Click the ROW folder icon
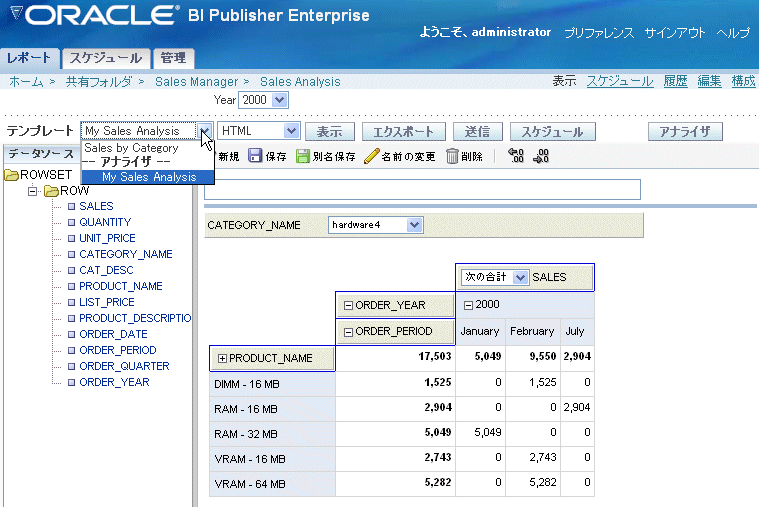 [51, 191]
